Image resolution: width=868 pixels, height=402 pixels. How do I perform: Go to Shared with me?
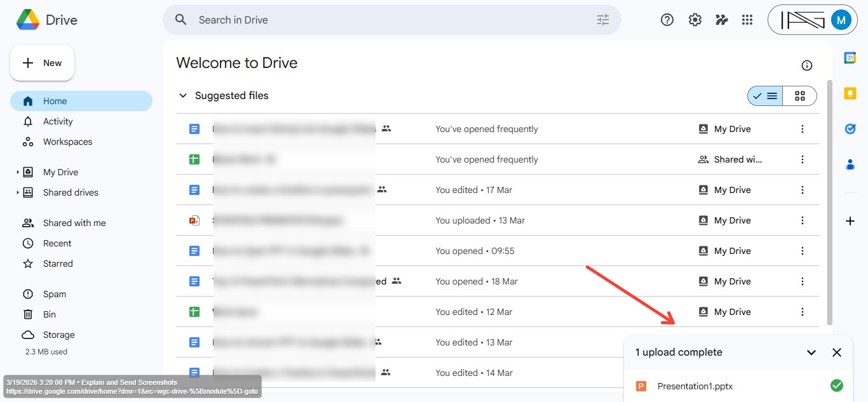[74, 223]
